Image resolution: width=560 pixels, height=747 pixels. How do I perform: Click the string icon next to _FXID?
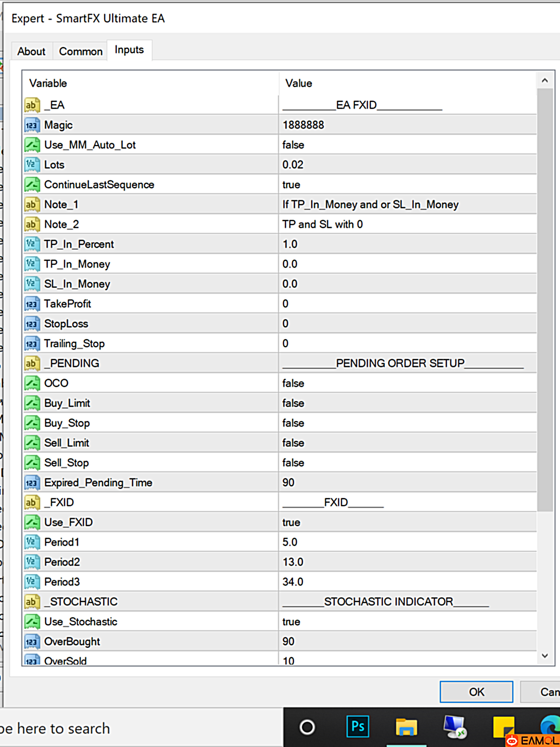pos(32,502)
